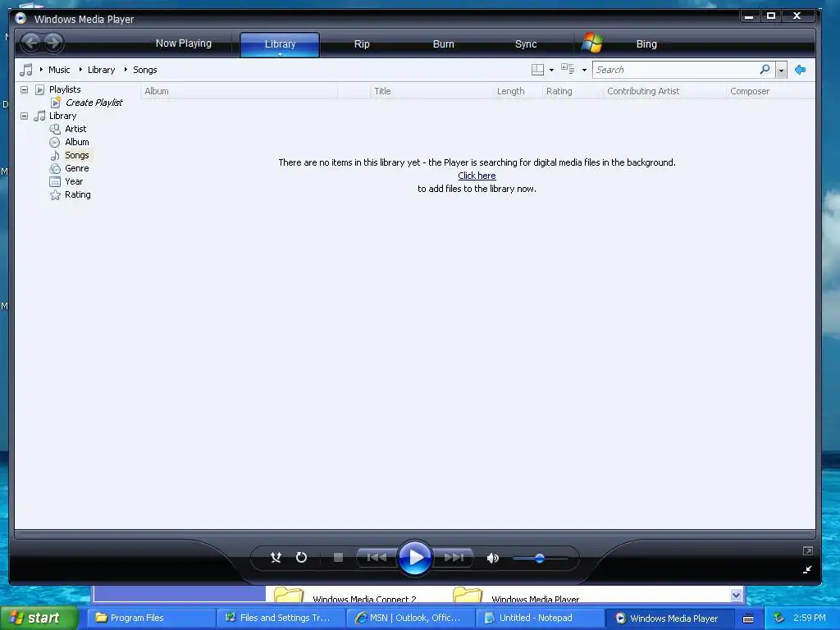Mute the volume speaker icon

[x=492, y=558]
